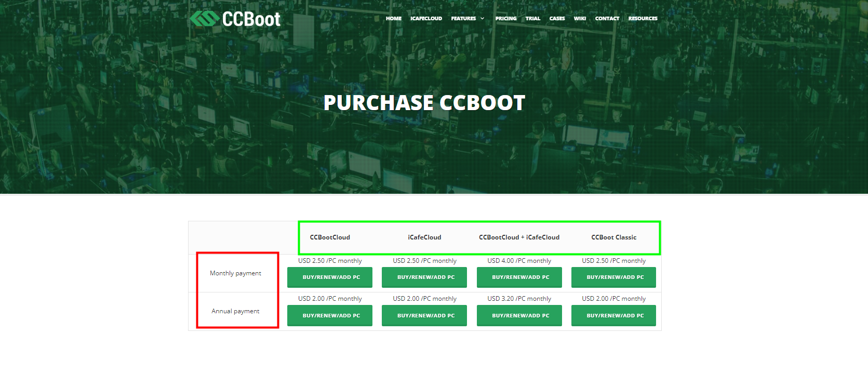Buy CCBootCloud annual payment plan

pos(330,316)
